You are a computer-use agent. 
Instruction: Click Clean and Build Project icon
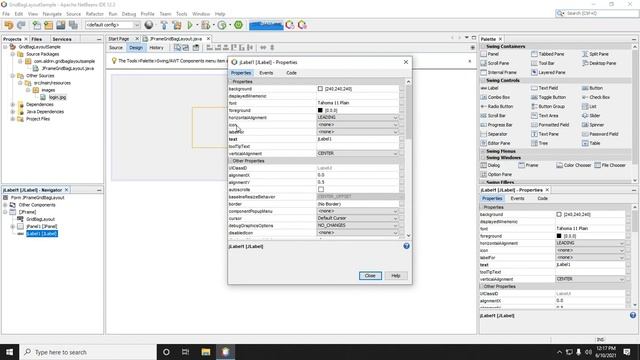pos(177,25)
